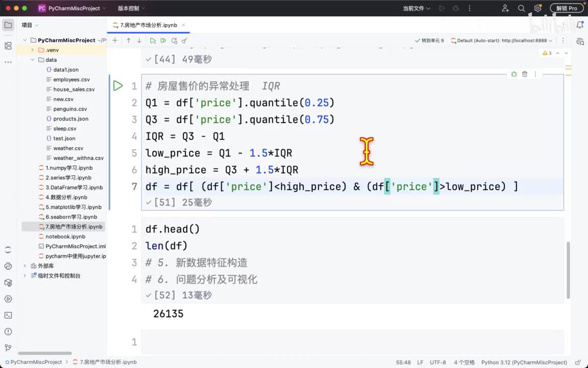Open the Problems tool window icon
This screenshot has height=368, width=588.
click(8, 332)
